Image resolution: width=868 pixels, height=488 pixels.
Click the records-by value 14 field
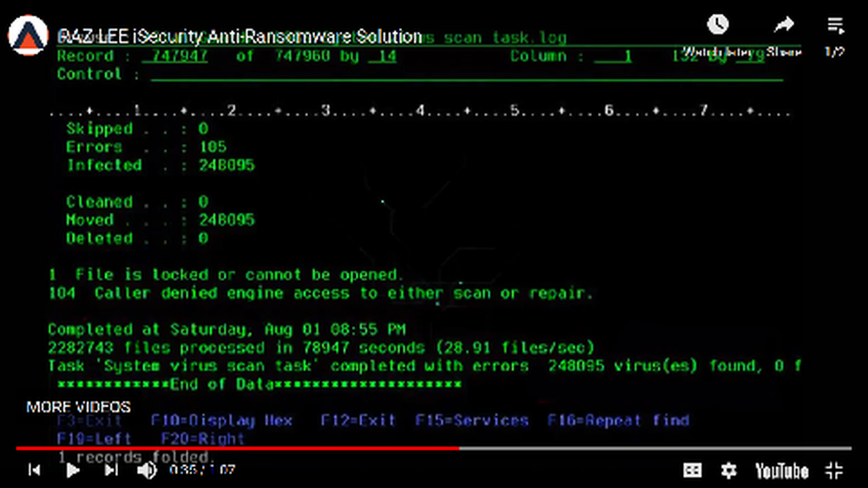pyautogui.click(x=383, y=56)
